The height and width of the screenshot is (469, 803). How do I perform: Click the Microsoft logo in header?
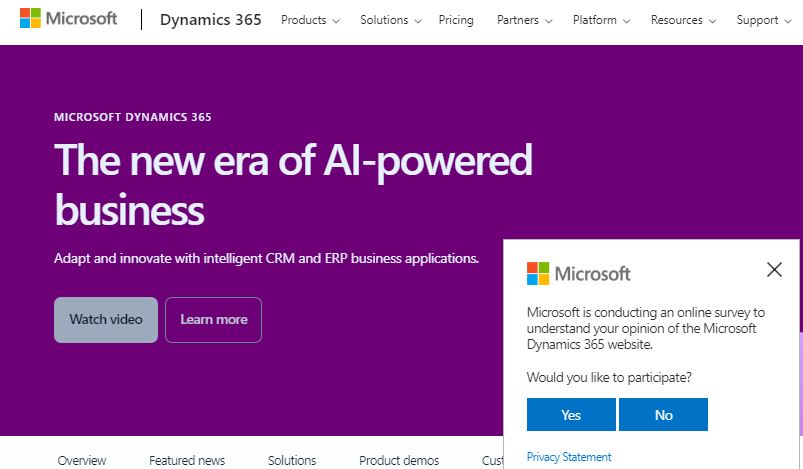pyautogui.click(x=69, y=18)
